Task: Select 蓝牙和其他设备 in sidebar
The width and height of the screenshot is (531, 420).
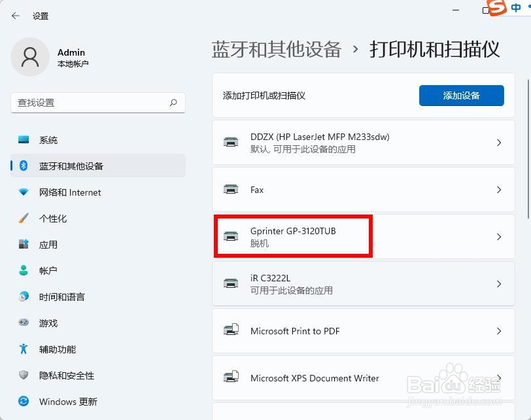Action: (x=98, y=166)
